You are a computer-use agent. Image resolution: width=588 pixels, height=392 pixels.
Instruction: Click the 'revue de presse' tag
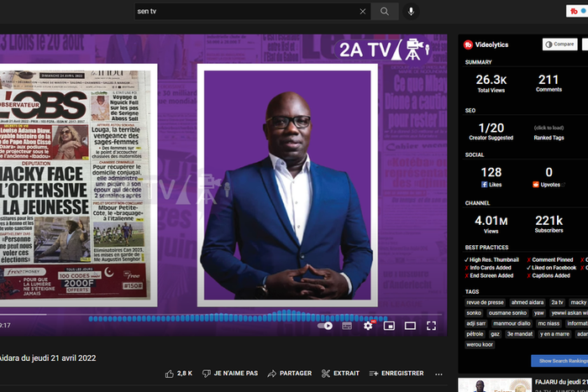[485, 302]
